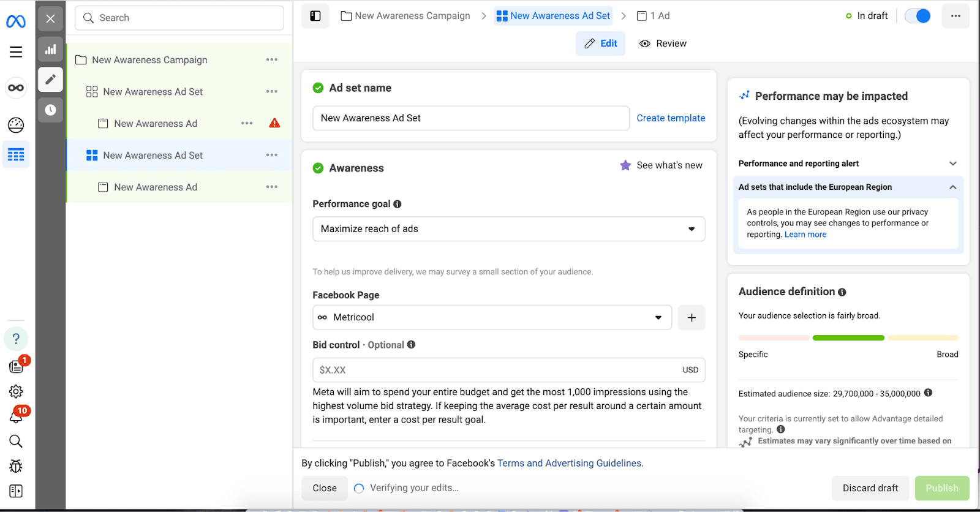The height and width of the screenshot is (512, 980).
Task: Open the clock history icon
Action: pyautogui.click(x=50, y=110)
